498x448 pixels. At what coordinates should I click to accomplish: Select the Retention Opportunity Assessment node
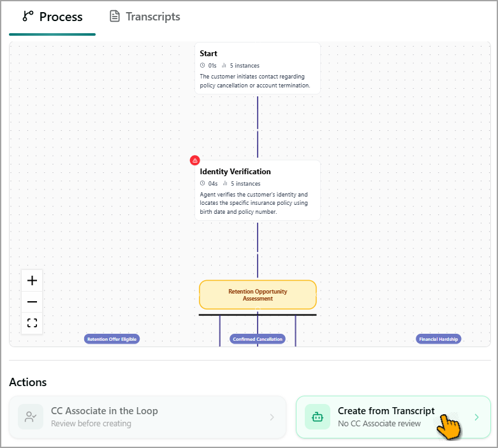(x=258, y=295)
